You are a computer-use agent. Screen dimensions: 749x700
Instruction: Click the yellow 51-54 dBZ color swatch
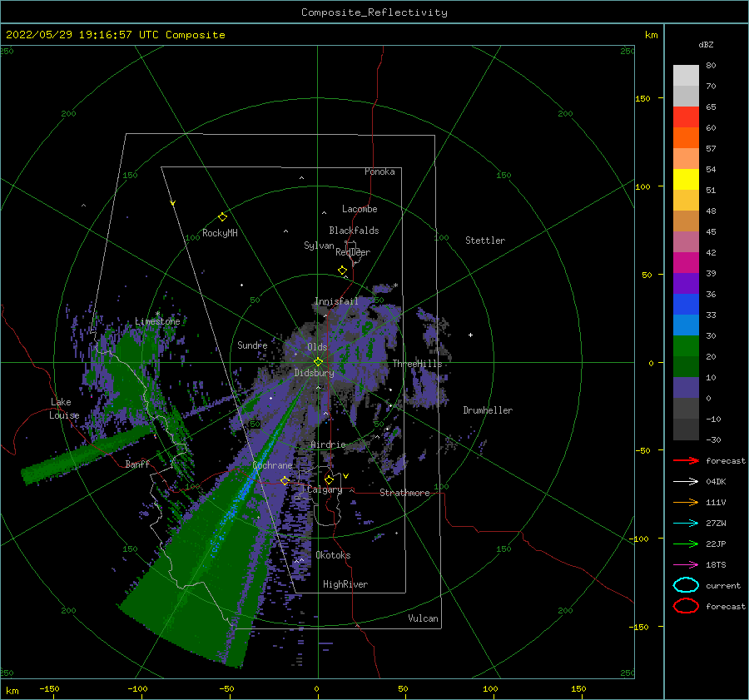(686, 180)
